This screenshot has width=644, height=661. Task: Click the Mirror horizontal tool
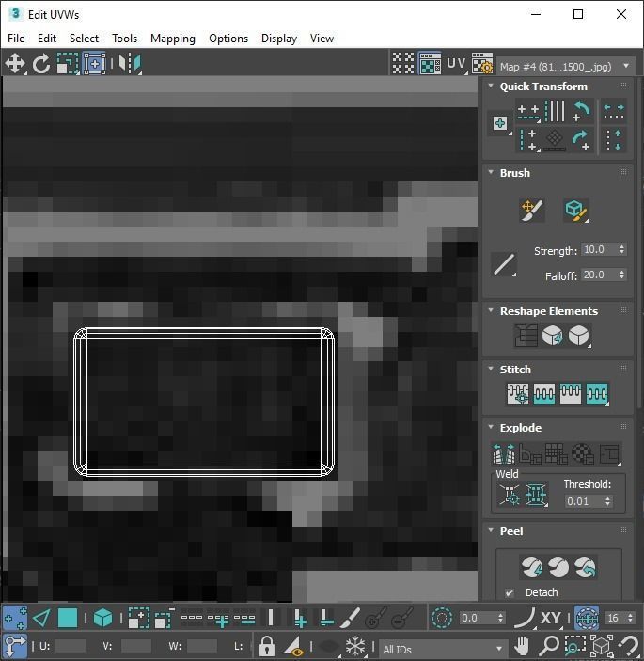click(x=130, y=64)
